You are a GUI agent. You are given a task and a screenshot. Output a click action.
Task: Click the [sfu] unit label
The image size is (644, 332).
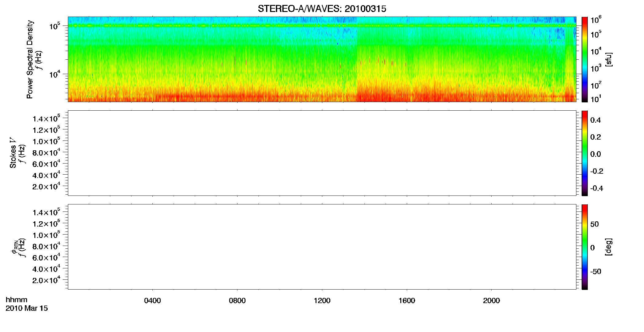click(x=609, y=60)
